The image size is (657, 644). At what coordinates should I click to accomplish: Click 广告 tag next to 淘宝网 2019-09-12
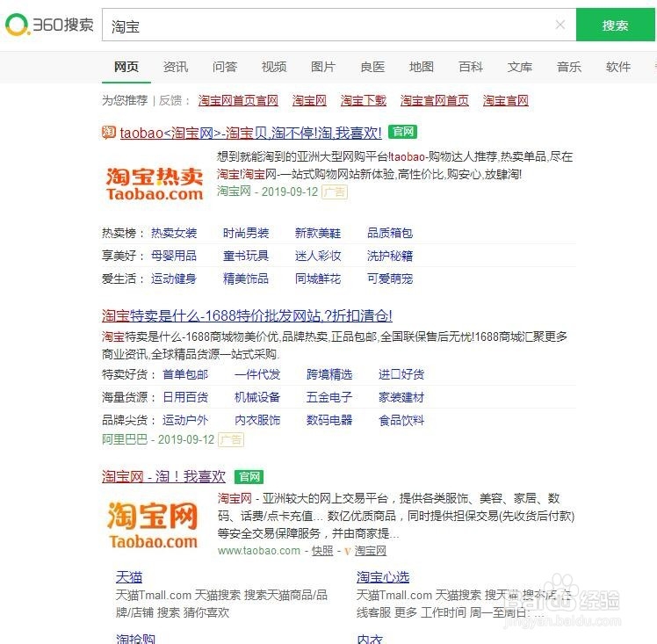335,192
